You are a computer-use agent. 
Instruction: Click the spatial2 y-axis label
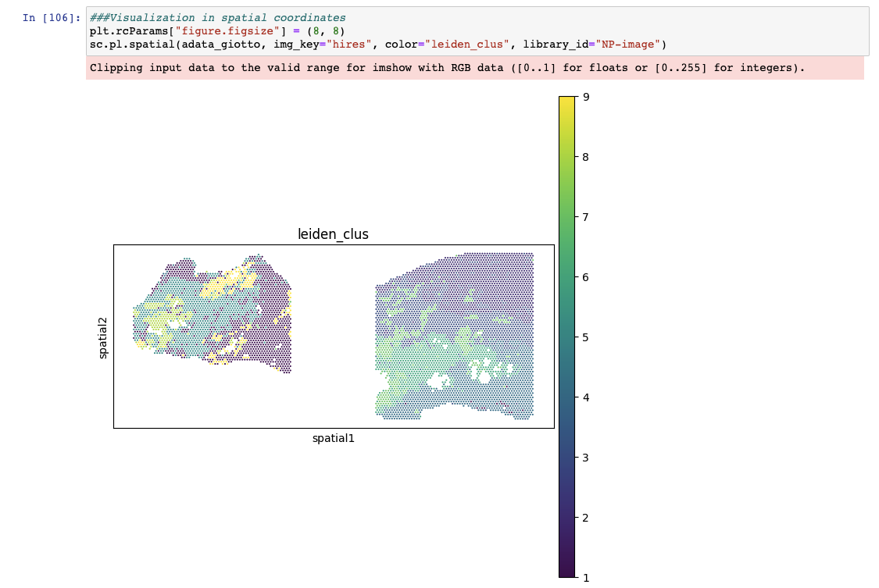click(105, 336)
